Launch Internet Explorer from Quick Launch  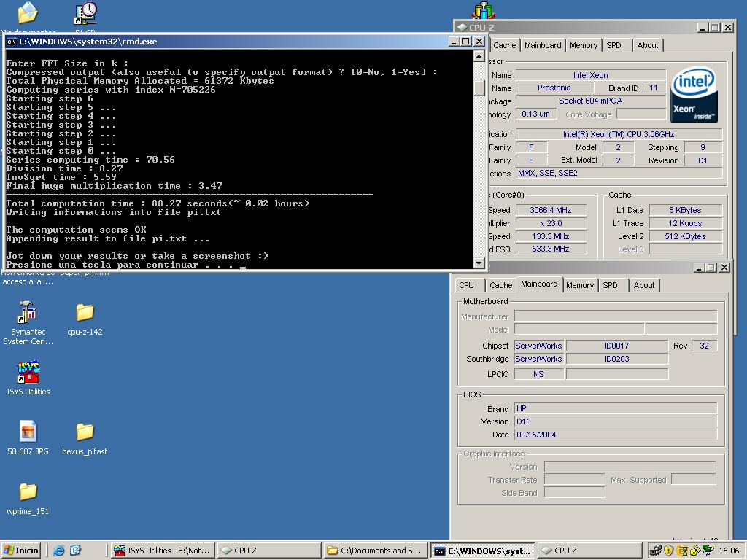coord(59,551)
